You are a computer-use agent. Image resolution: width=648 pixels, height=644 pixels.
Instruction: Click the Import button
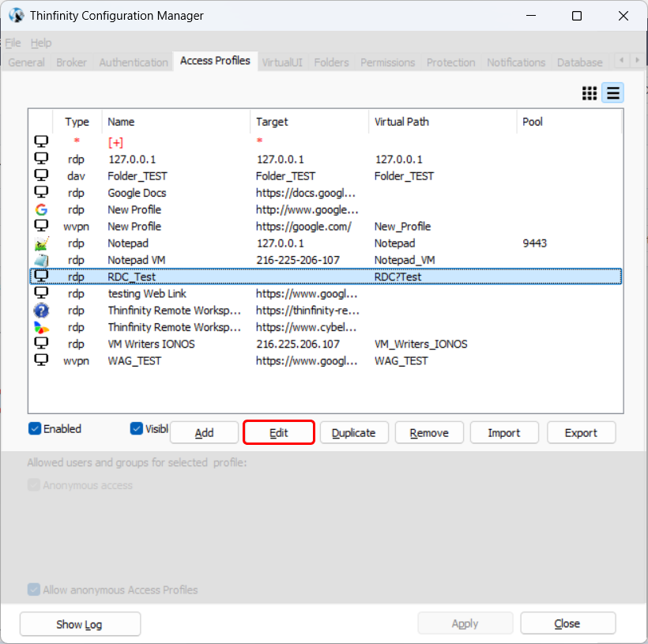click(x=504, y=433)
